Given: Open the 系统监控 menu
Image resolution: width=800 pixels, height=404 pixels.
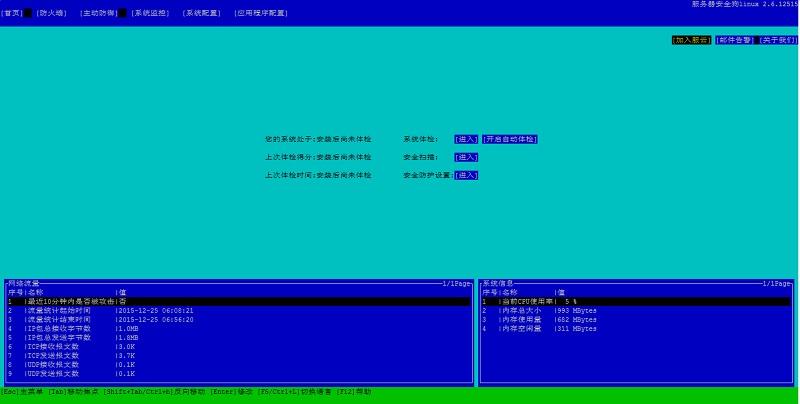Looking at the screenshot, I should tap(150, 13).
